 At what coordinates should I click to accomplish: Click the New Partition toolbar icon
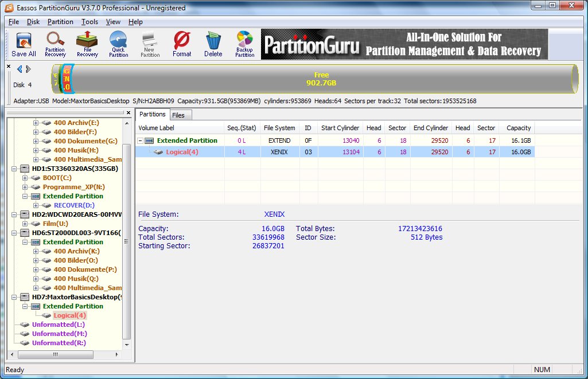pos(150,45)
